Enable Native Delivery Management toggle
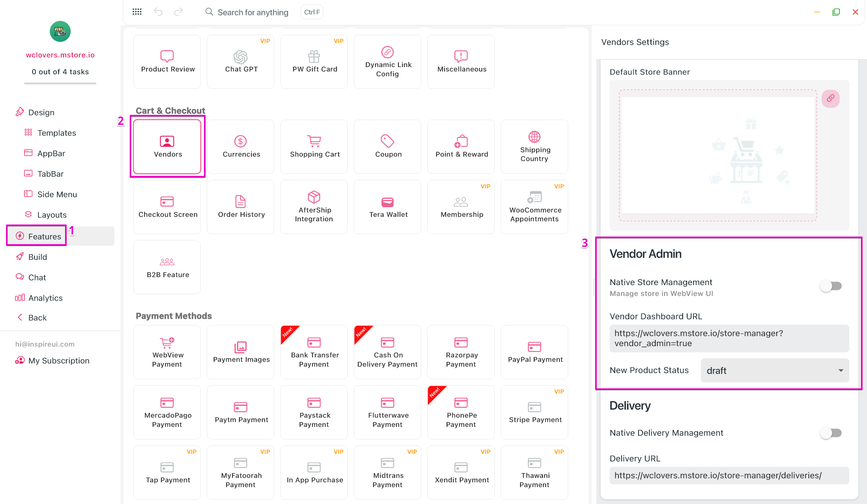The height and width of the screenshot is (504, 867). (830, 433)
